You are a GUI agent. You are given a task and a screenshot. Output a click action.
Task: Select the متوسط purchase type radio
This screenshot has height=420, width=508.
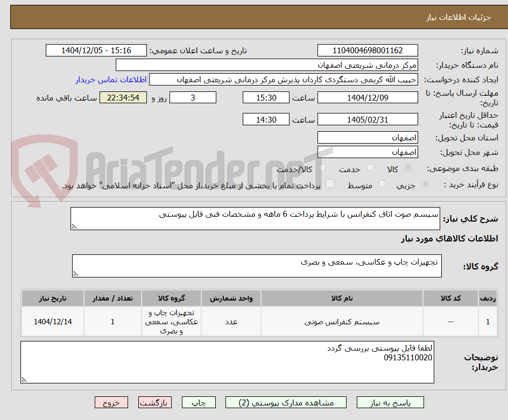tap(382, 184)
